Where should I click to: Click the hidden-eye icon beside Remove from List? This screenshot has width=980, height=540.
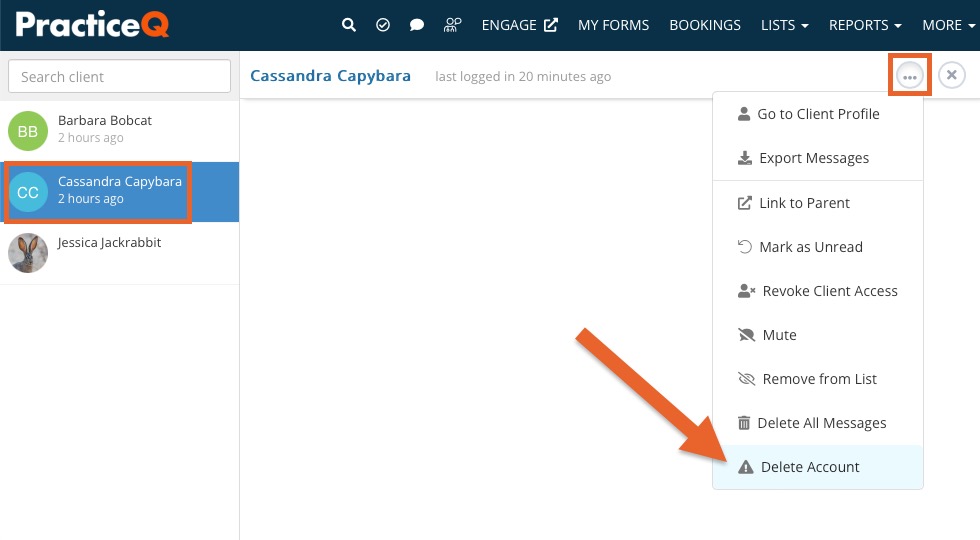click(746, 379)
